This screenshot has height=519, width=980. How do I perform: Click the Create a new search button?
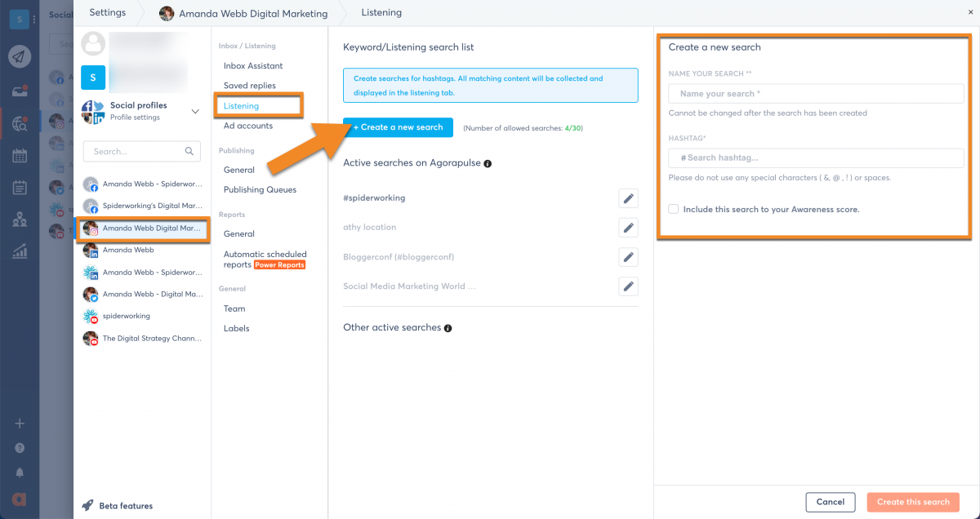pyautogui.click(x=399, y=127)
